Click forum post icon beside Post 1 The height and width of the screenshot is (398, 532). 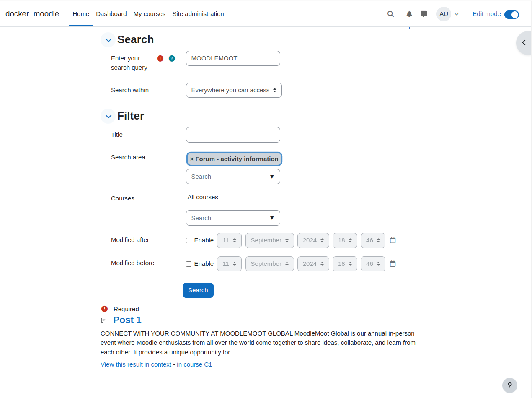[104, 320]
